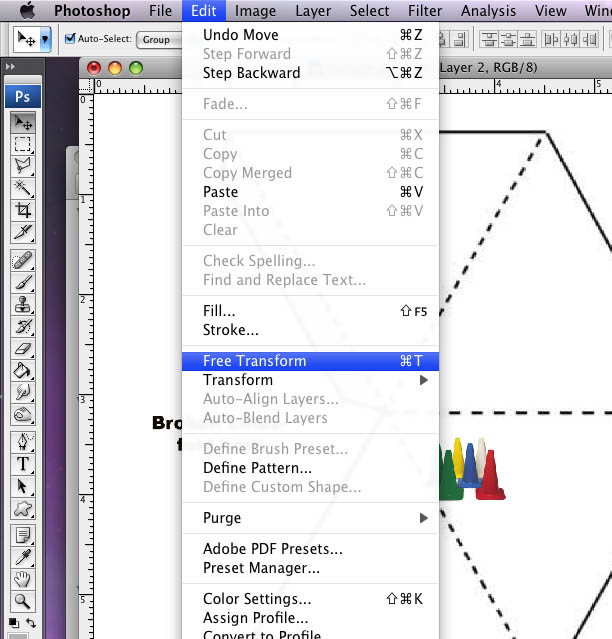612x639 pixels.
Task: Select the Clone Stamp tool
Action: click(23, 304)
